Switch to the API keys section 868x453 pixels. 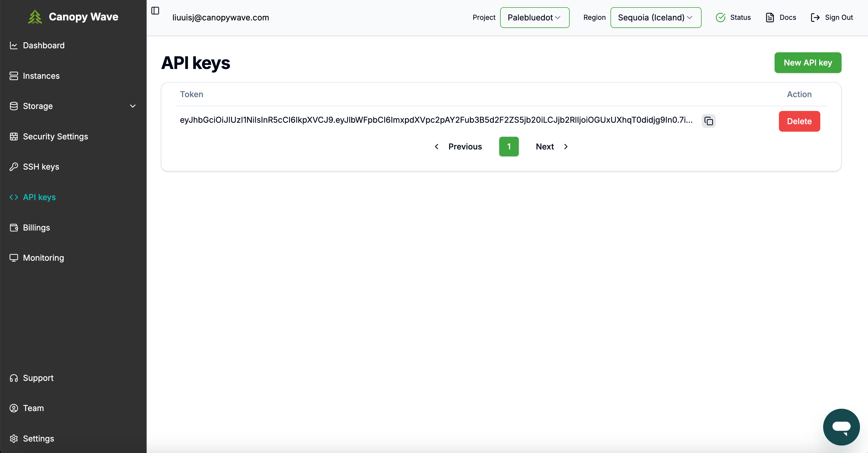pos(39,197)
